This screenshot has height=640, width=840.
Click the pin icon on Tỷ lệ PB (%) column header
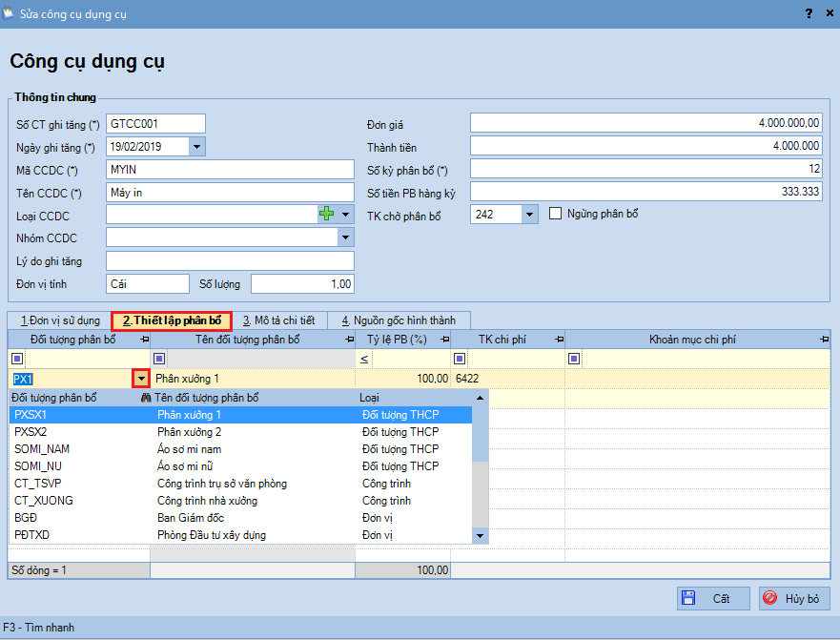tap(444, 340)
